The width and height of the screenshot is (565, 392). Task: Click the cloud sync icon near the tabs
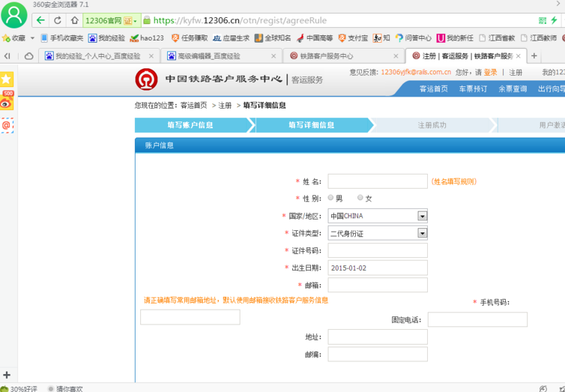click(28, 56)
